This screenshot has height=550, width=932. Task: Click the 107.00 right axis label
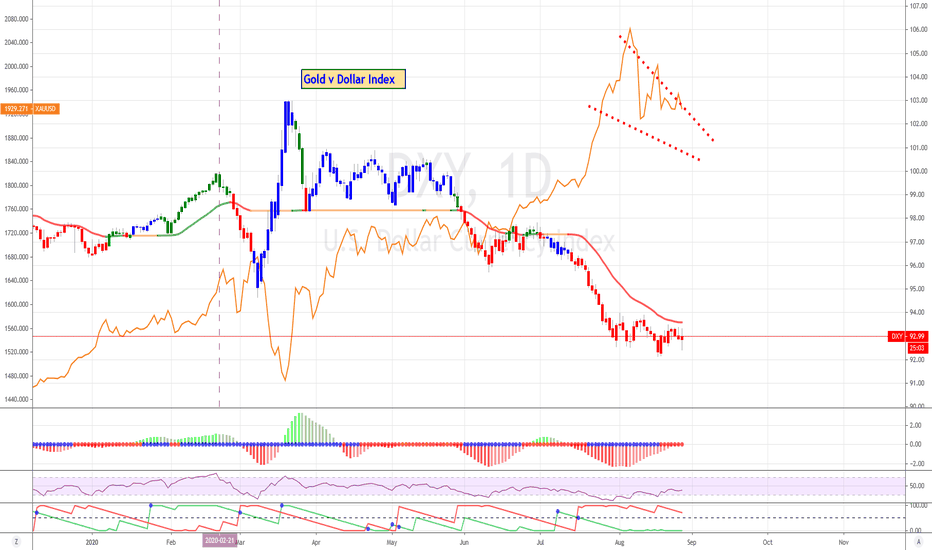tap(919, 6)
